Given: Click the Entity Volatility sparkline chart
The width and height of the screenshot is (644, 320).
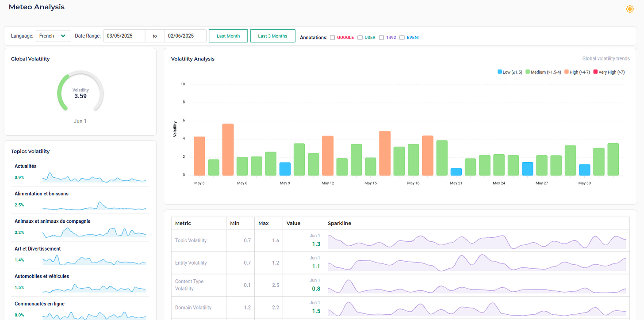Looking at the screenshot, I should point(477,263).
